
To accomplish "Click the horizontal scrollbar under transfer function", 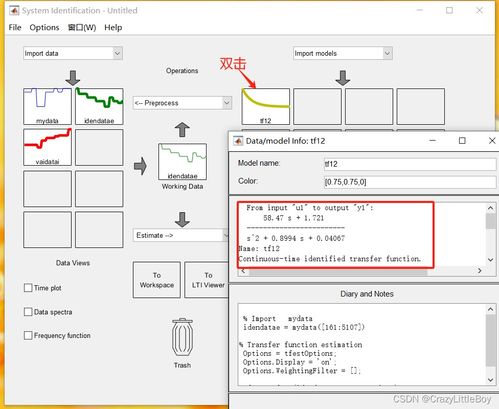I will [x=361, y=271].
